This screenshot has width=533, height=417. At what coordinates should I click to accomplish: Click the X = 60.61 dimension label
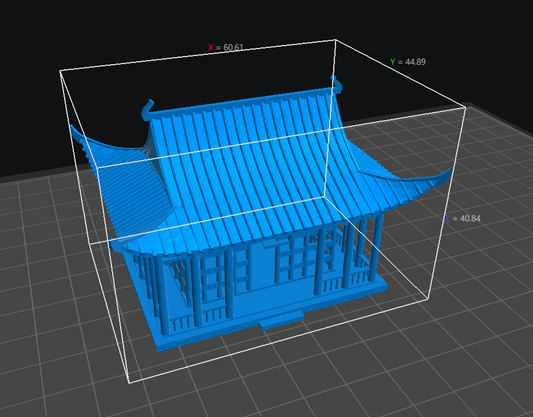(226, 47)
